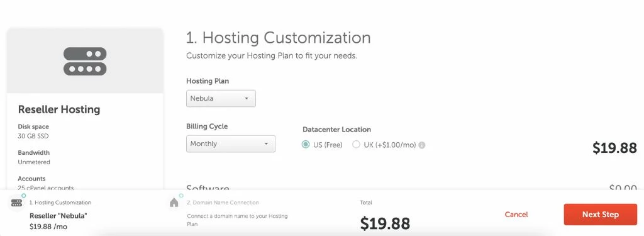
Task: Click the Software section header
Action: point(208,189)
